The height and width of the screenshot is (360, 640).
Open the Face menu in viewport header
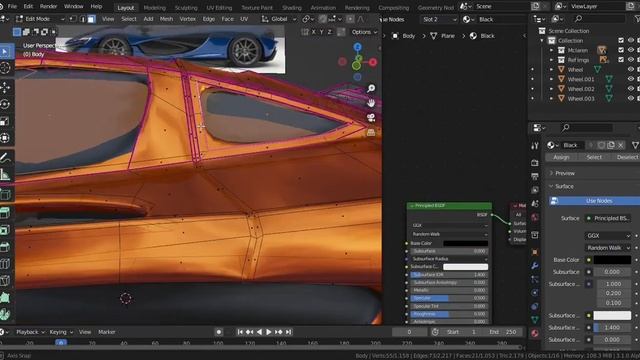(227, 19)
